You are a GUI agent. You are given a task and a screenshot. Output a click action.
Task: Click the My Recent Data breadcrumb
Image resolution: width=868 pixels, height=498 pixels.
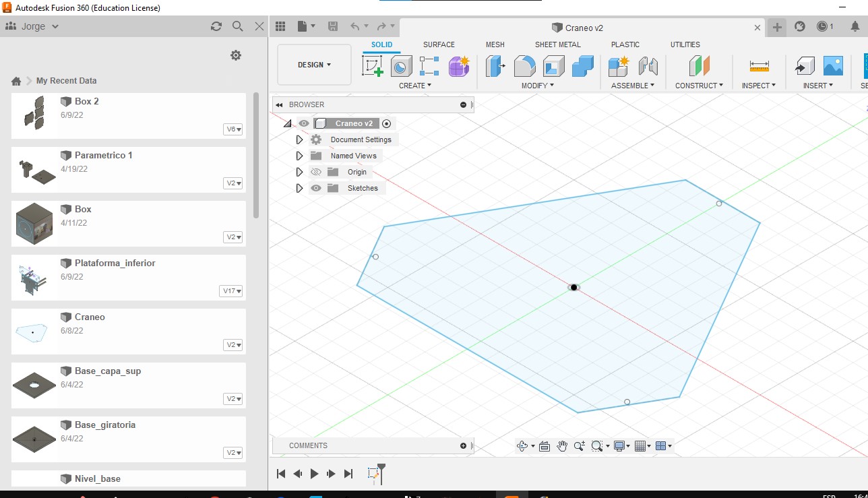pyautogui.click(x=66, y=81)
